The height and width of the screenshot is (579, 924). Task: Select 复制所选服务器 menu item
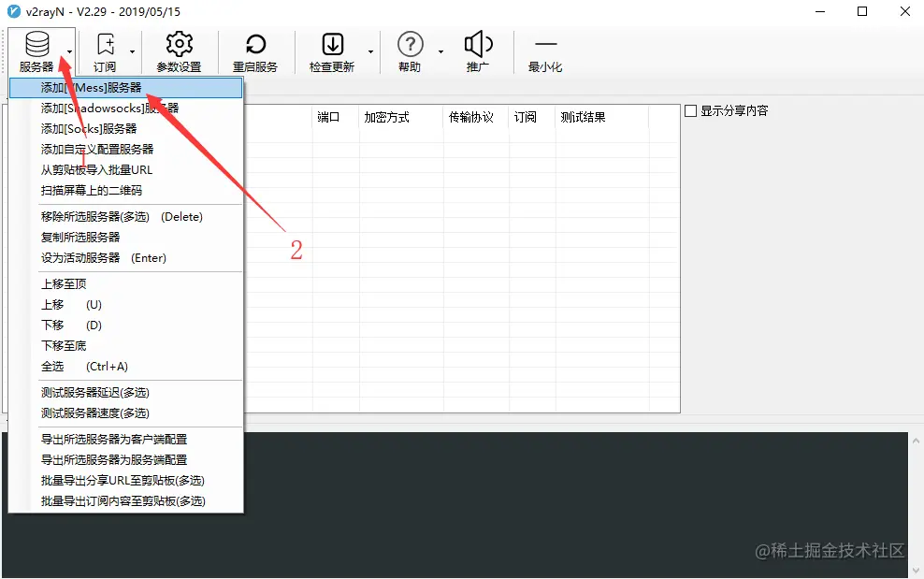(x=125, y=237)
